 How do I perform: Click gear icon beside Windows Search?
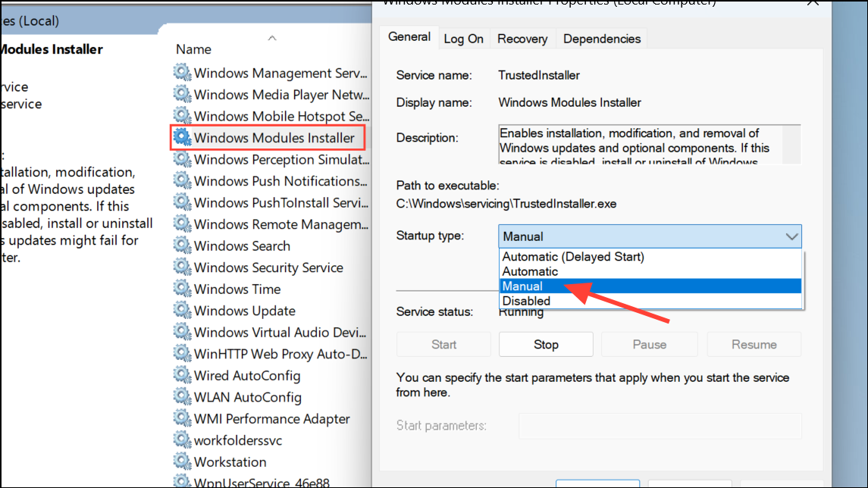tap(182, 245)
